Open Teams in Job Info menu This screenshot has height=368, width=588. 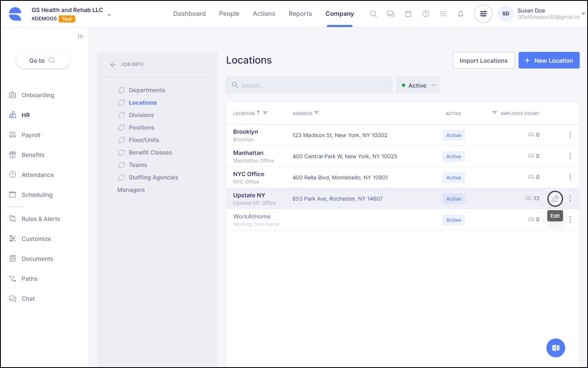pyautogui.click(x=138, y=165)
